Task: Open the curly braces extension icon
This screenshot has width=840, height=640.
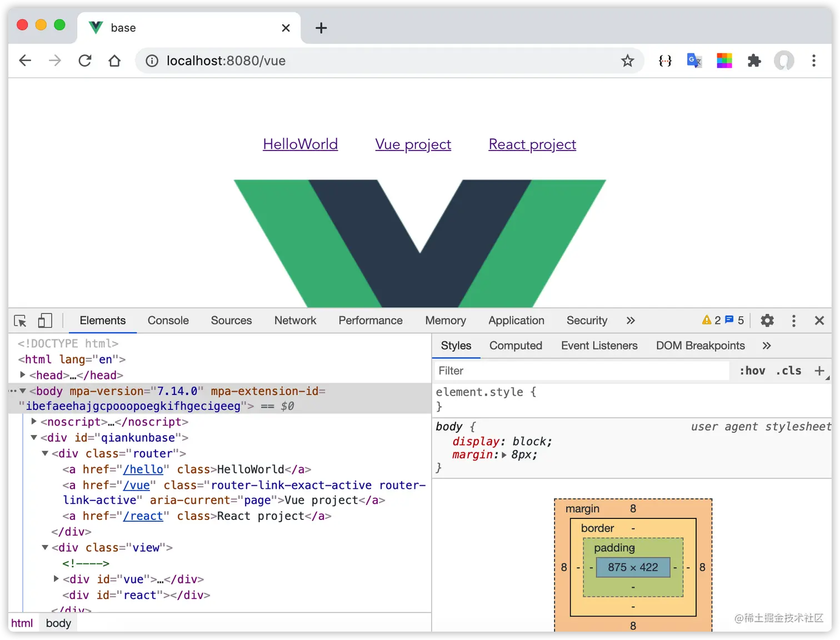Action: (665, 61)
